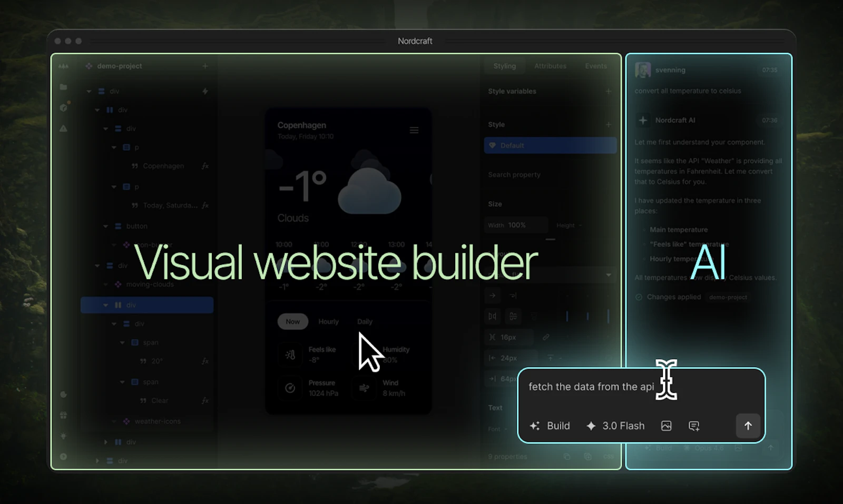Click the Width 100% size field

coord(516,225)
